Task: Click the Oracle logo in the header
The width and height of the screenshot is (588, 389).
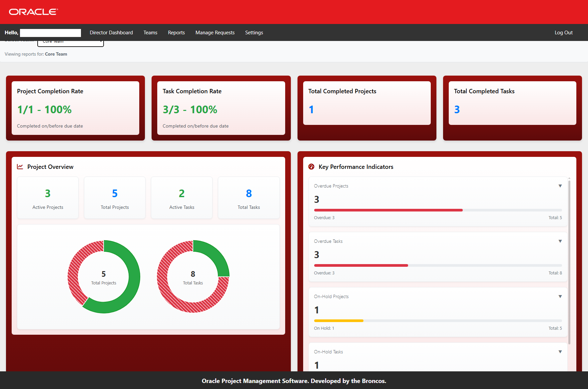Action: [x=32, y=11]
